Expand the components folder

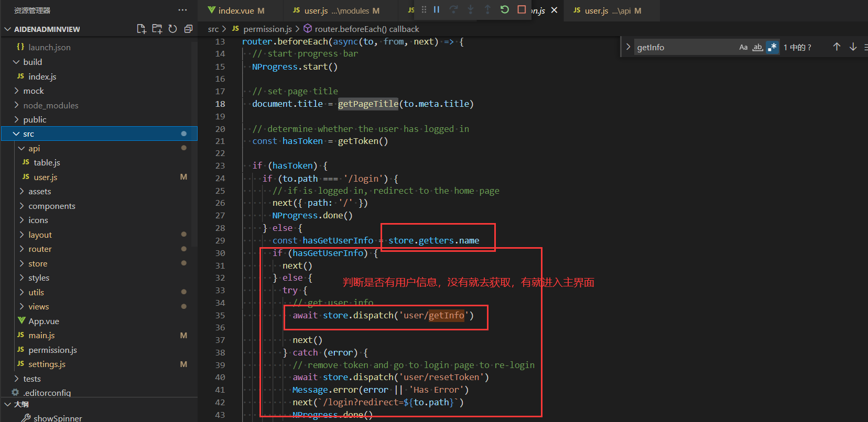click(52, 206)
